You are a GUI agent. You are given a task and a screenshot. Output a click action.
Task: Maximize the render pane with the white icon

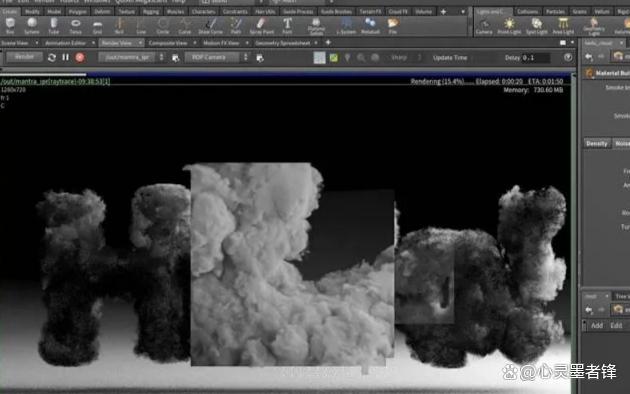coord(563,42)
